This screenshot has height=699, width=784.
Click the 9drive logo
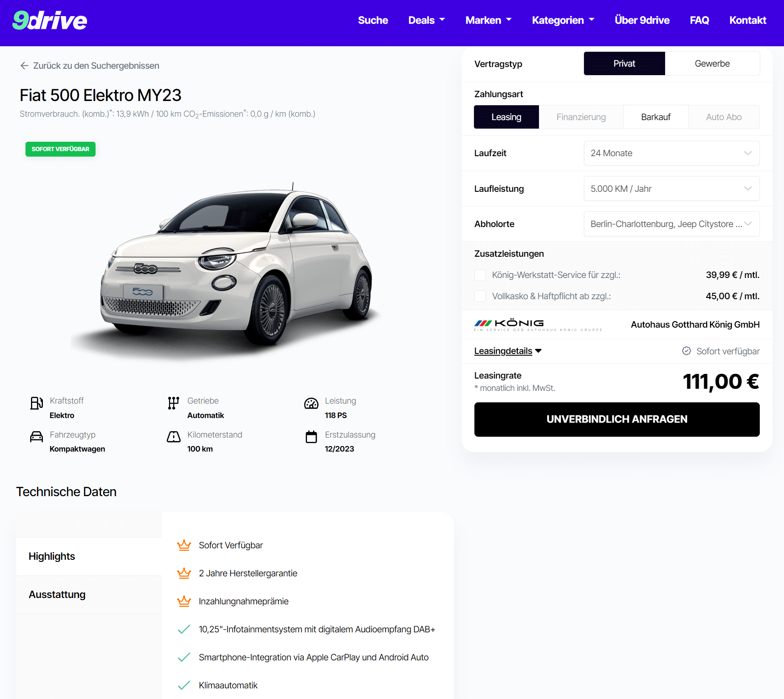(x=50, y=20)
